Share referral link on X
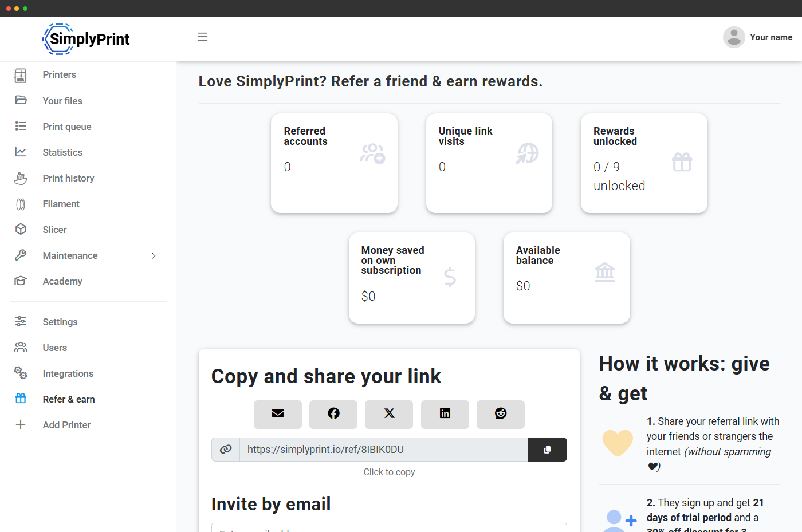The height and width of the screenshot is (532, 802). coord(389,414)
